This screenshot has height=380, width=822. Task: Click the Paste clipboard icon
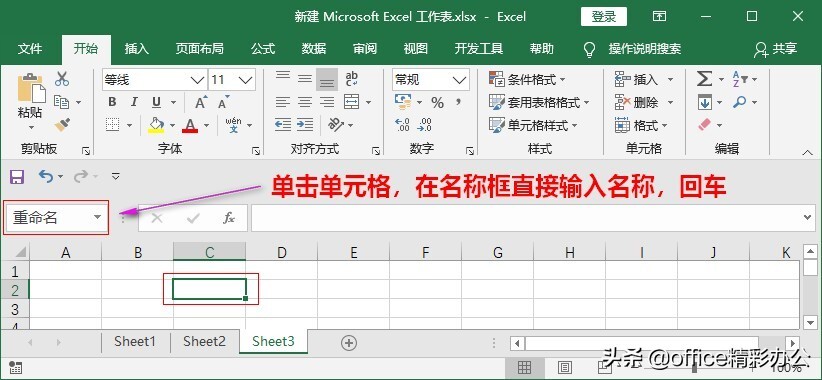click(30, 88)
